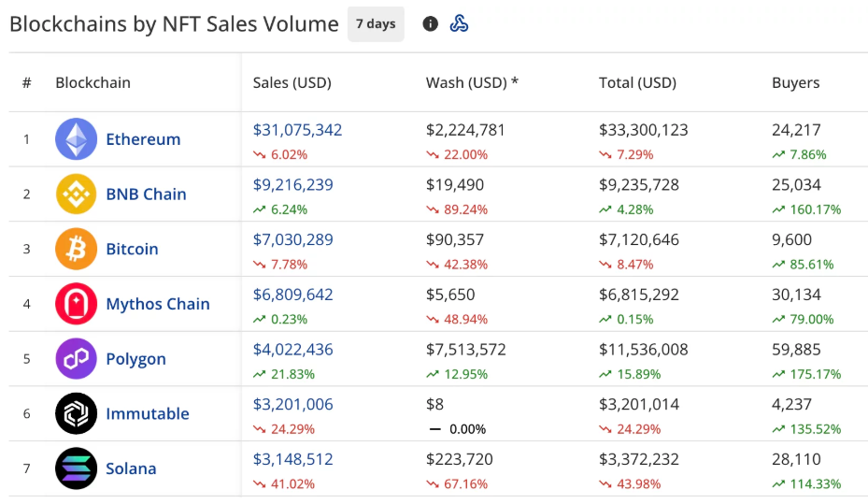Sort by Sales (USD) column header
The width and height of the screenshot is (868, 504).
292,82
